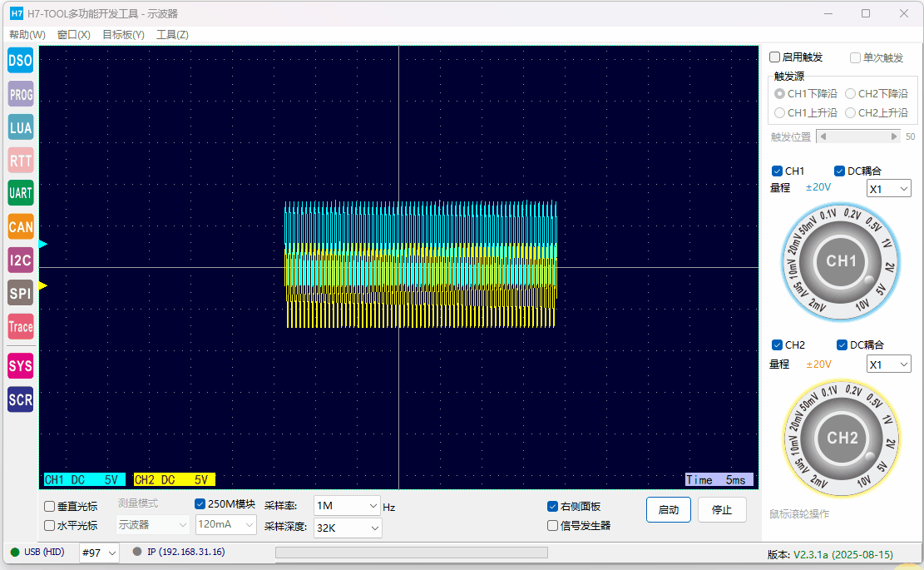Viewport: 924px width, 570px height.
Task: Toggle the CH2 channel checkbox
Action: (x=778, y=344)
